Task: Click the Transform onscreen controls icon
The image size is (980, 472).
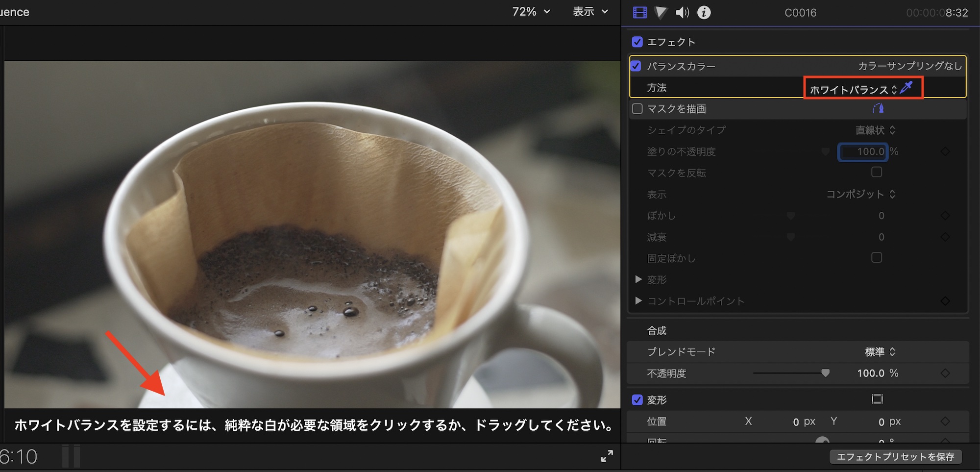Action: coord(877,399)
